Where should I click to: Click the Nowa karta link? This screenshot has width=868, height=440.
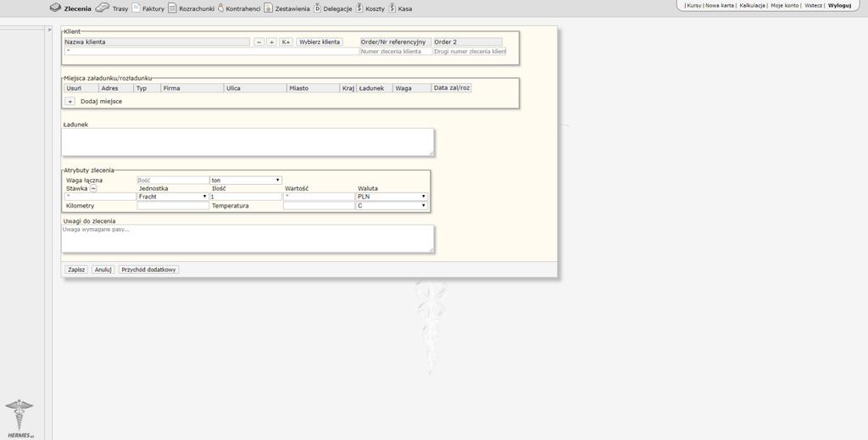(x=720, y=5)
